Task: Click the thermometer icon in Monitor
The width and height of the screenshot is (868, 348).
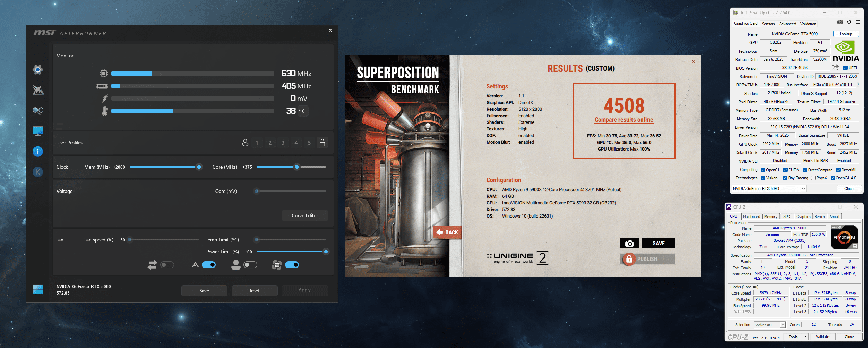Action: (104, 111)
